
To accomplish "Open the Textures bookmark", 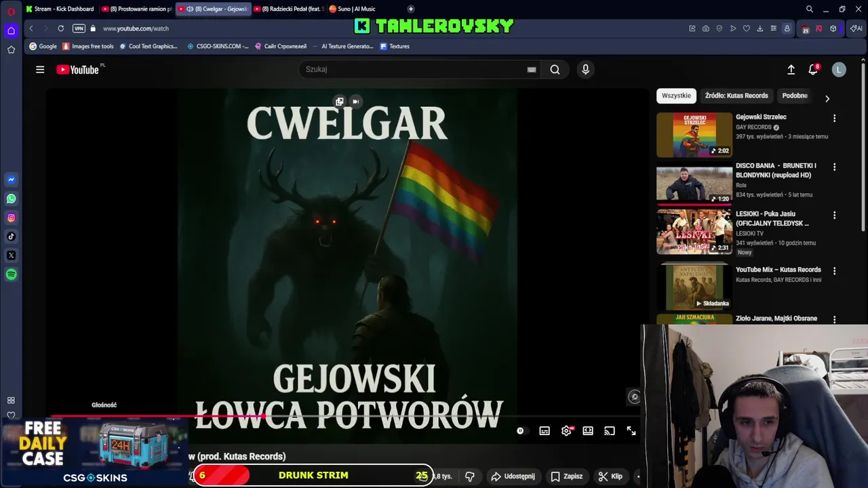I will coord(395,46).
